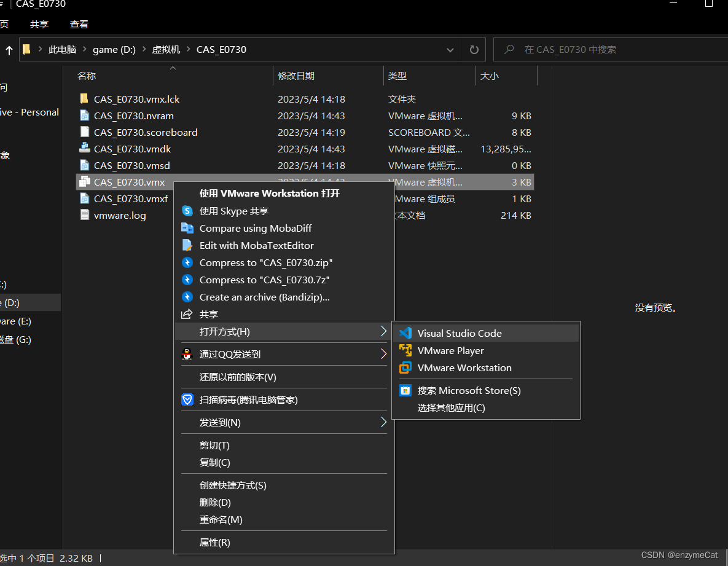Click chevron after game (D:) in breadcrumb

144,49
